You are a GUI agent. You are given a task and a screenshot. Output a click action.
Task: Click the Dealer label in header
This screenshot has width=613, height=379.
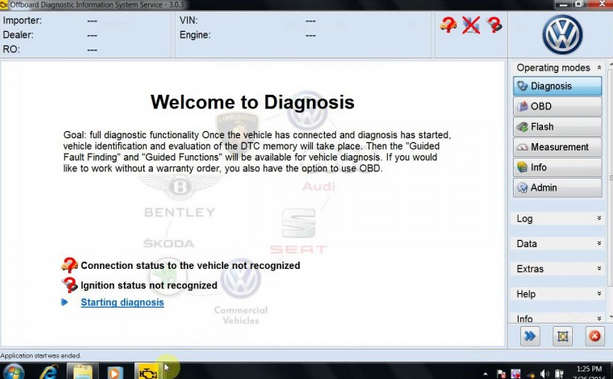(18, 35)
